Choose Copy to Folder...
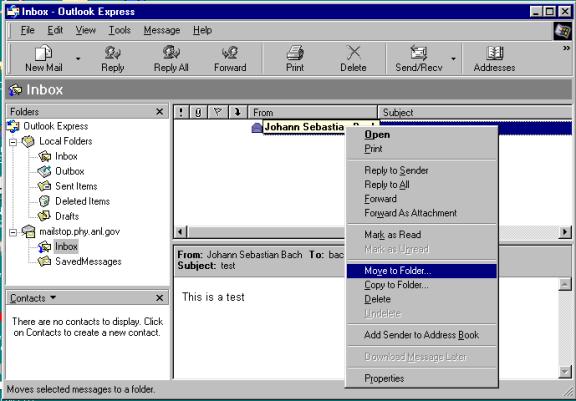 pyautogui.click(x=421, y=285)
